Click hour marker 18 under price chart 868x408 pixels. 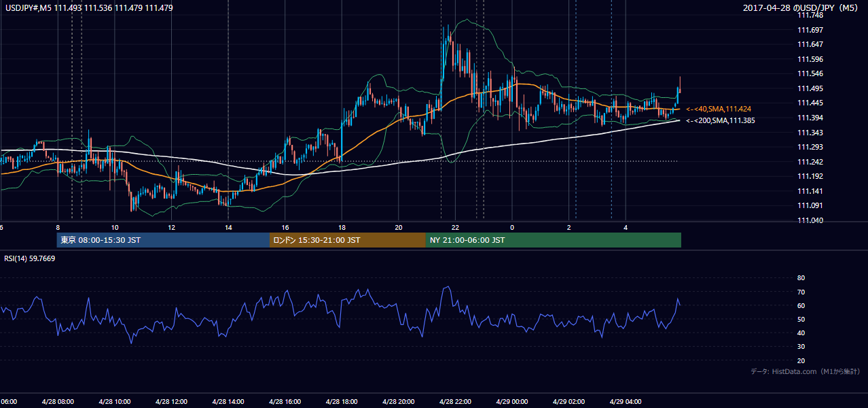pos(342,227)
